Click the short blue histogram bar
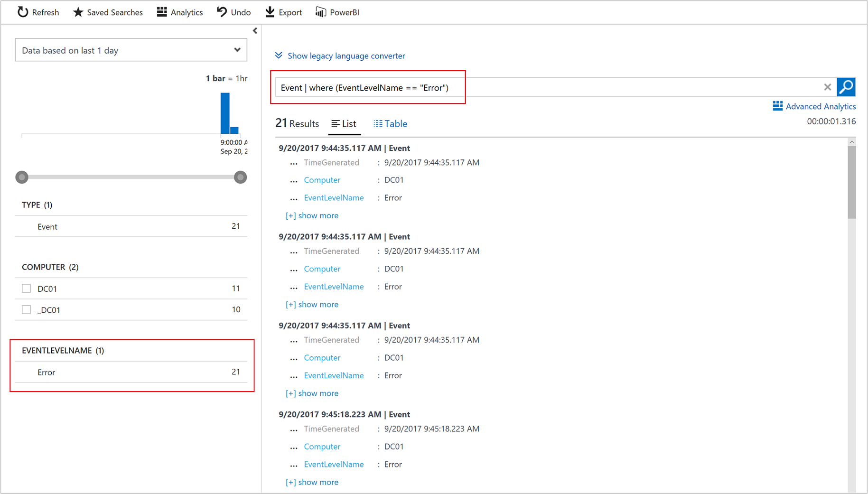This screenshot has width=868, height=494. point(234,130)
